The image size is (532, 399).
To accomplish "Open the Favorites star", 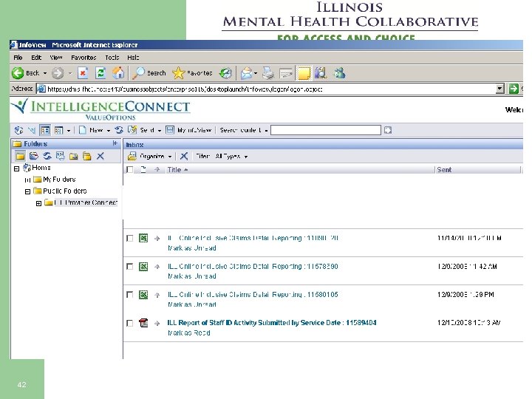I will 179,73.
